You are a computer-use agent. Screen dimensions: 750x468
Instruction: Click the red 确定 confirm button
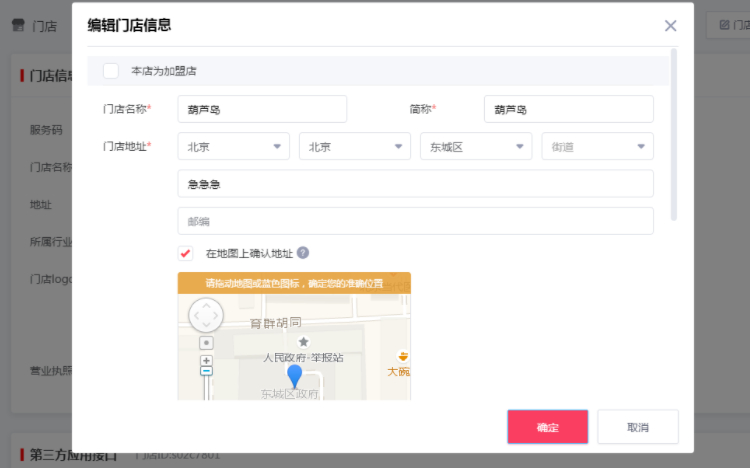(547, 427)
